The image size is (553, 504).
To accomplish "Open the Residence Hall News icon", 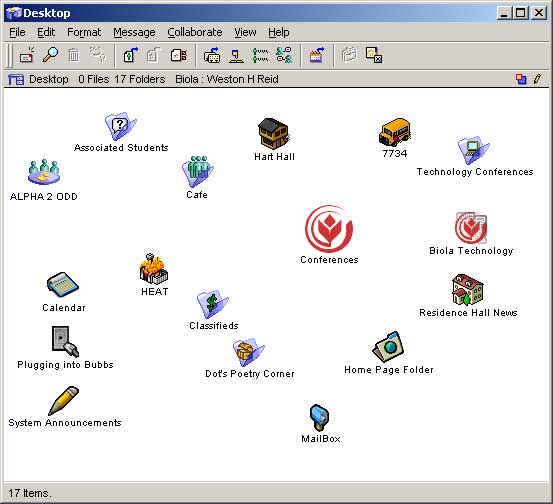I will click(x=468, y=290).
